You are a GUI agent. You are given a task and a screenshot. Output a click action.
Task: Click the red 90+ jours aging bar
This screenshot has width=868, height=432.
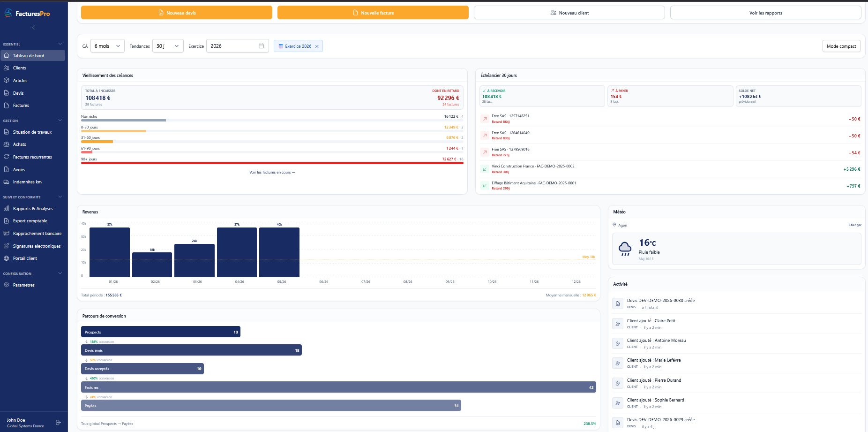272,163
